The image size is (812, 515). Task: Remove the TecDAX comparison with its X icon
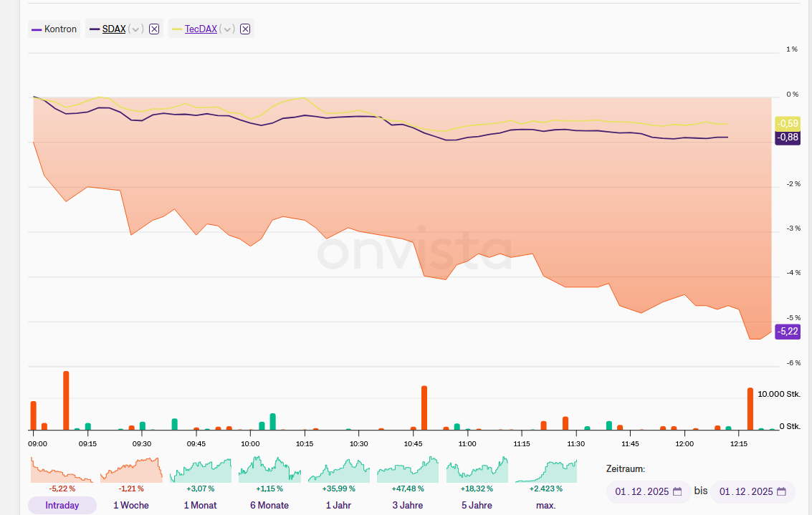(245, 29)
